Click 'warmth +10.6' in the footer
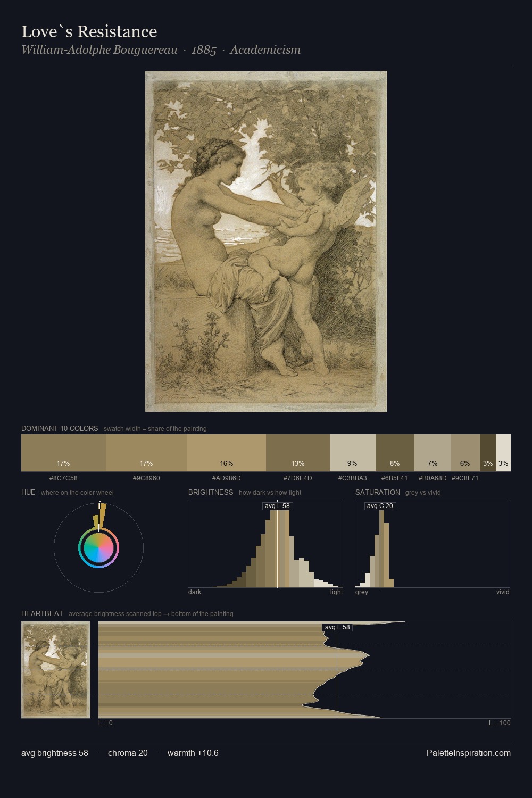 click(x=193, y=753)
